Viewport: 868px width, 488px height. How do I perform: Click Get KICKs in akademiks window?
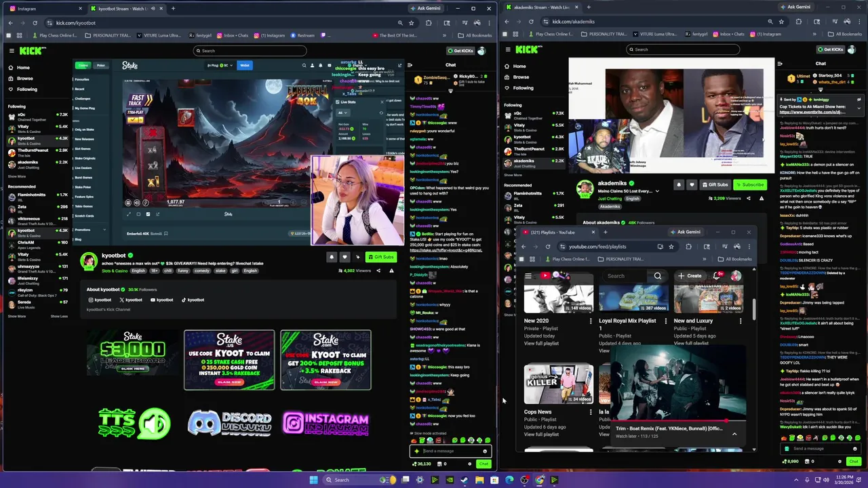[830, 49]
